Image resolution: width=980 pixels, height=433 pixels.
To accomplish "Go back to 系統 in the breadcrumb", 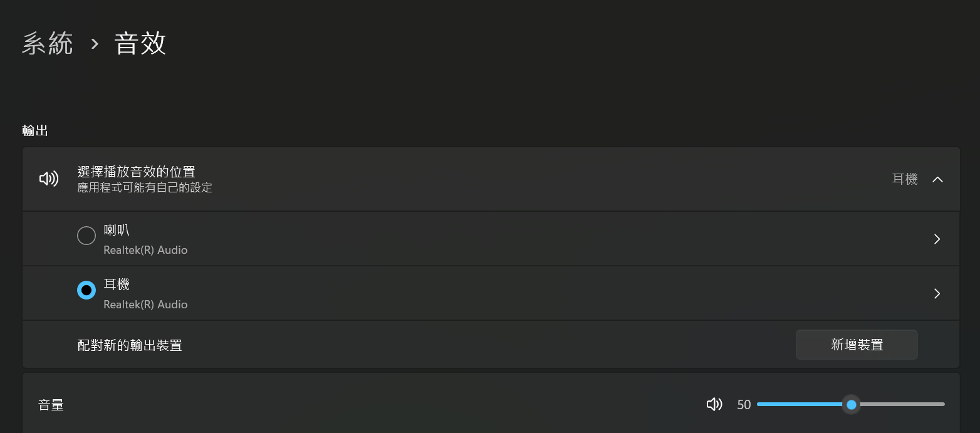I will coord(48,44).
